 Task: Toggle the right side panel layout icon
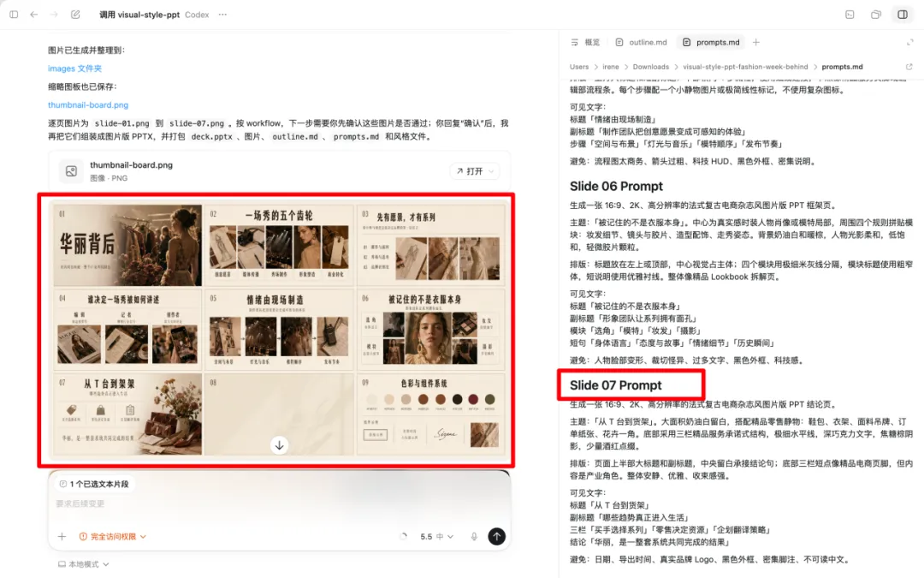click(903, 15)
